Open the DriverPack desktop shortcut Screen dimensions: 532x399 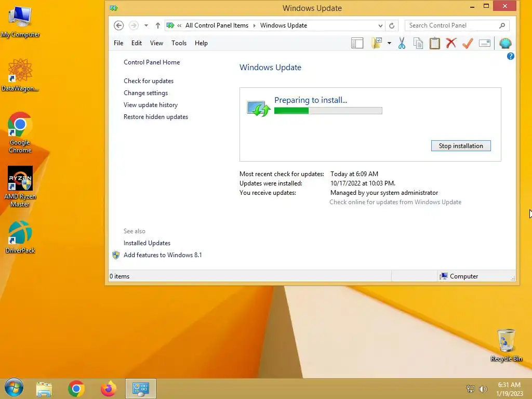click(20, 237)
